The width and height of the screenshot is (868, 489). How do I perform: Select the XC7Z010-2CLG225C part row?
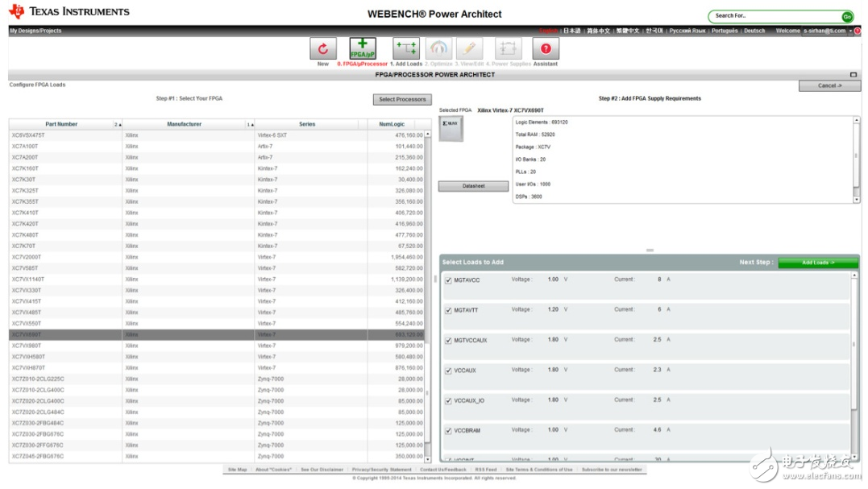tap(217, 379)
